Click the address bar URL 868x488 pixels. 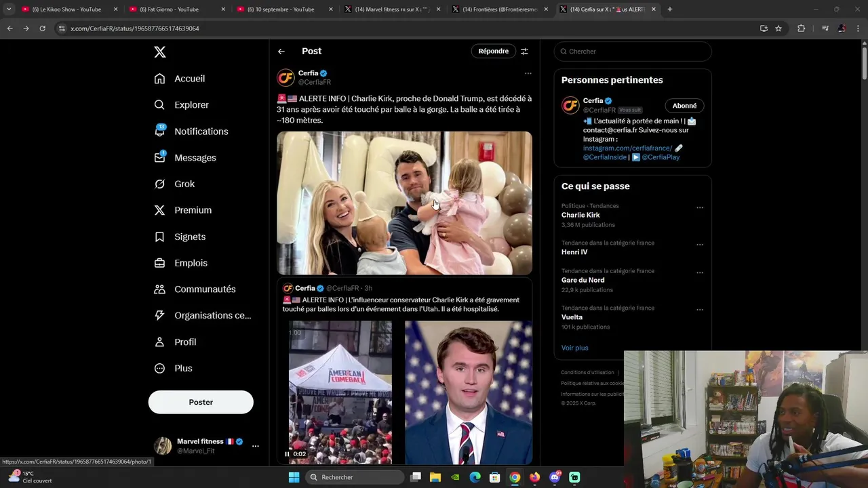point(135,28)
